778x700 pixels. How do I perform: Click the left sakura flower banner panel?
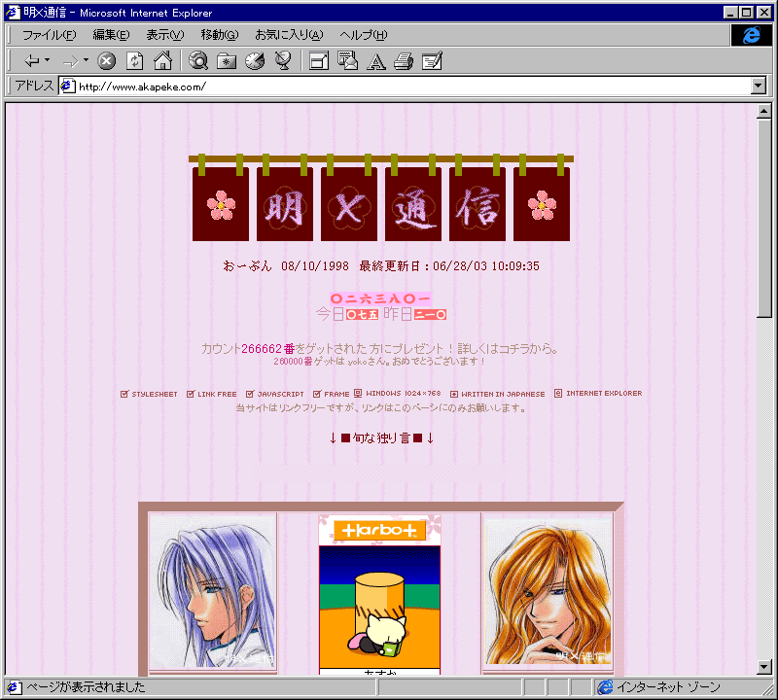221,204
